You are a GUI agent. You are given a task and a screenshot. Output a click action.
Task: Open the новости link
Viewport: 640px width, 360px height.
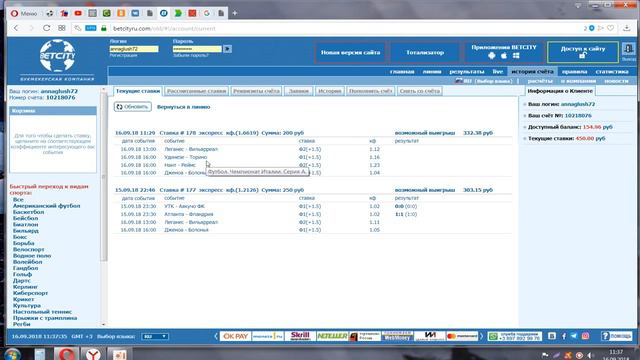(616, 81)
